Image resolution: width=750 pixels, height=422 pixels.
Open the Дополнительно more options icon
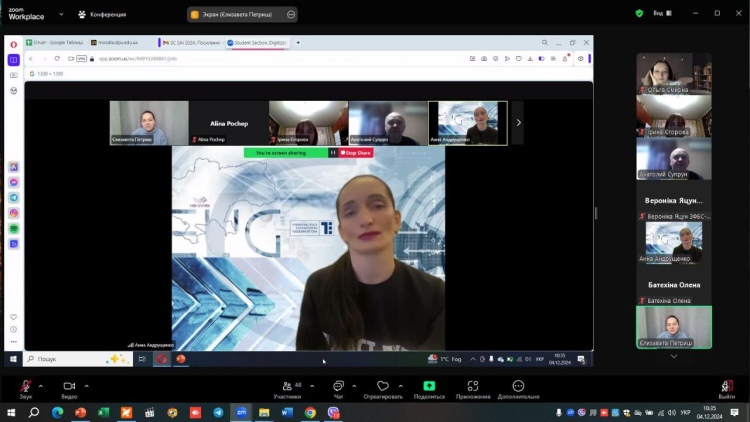[x=518, y=387]
